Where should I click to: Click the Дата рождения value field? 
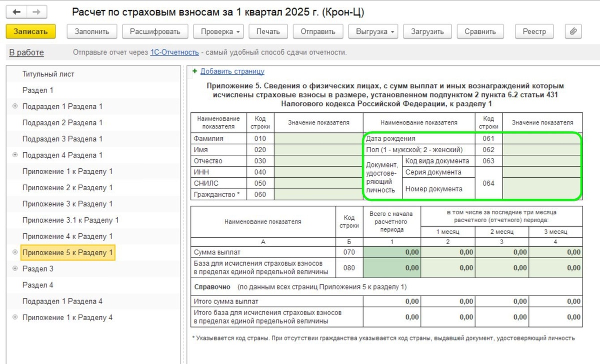pos(542,139)
